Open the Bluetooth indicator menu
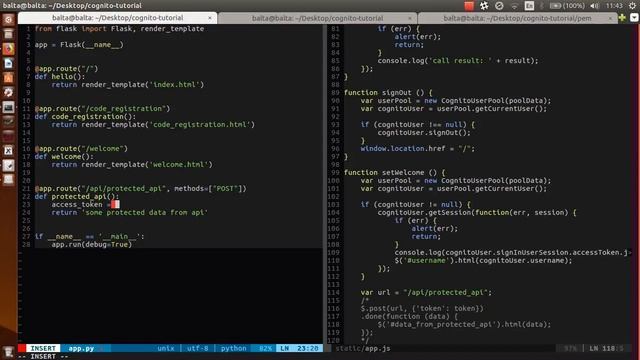Image resolution: width=640 pixels, height=360 pixels. tap(542, 6)
